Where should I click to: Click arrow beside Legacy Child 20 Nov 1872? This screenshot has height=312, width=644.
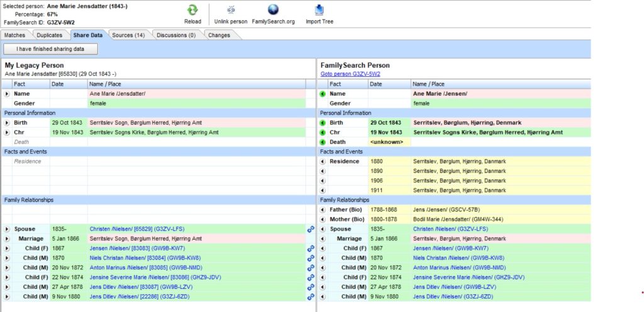tap(6, 268)
